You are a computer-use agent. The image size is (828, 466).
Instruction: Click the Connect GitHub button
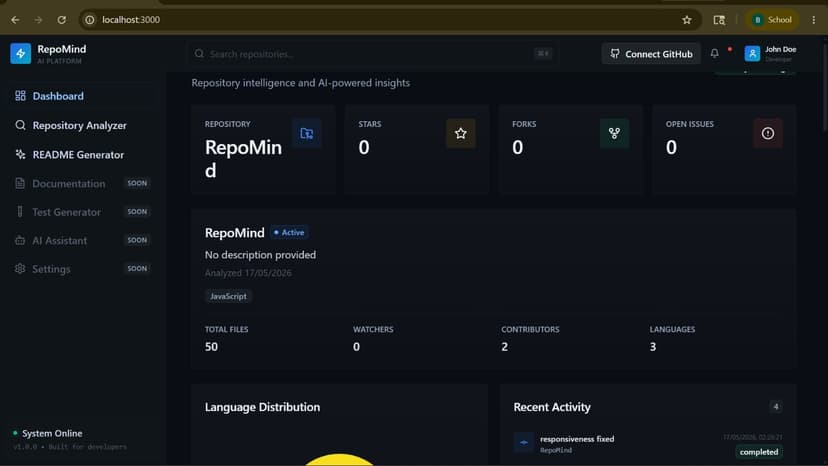point(651,54)
